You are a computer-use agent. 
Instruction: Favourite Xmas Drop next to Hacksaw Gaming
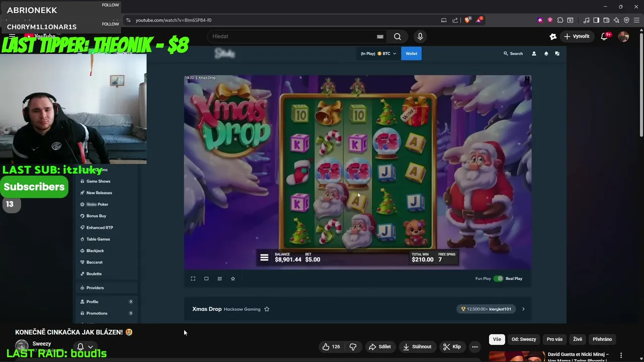[267, 309]
